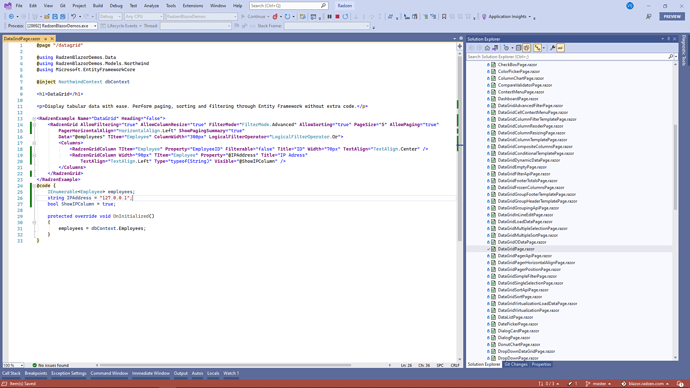This screenshot has width=690, height=388.
Task: Click the Restart debugging icon
Action: pyautogui.click(x=345, y=17)
